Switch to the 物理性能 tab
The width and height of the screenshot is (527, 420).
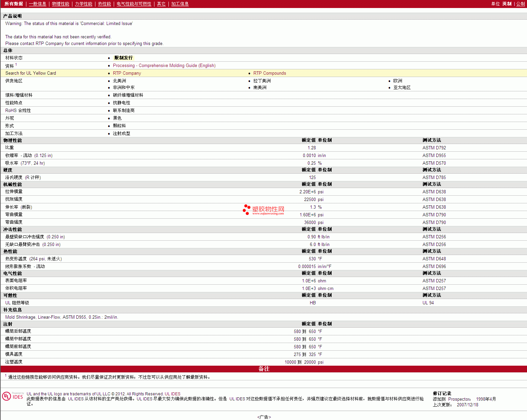[60, 4]
